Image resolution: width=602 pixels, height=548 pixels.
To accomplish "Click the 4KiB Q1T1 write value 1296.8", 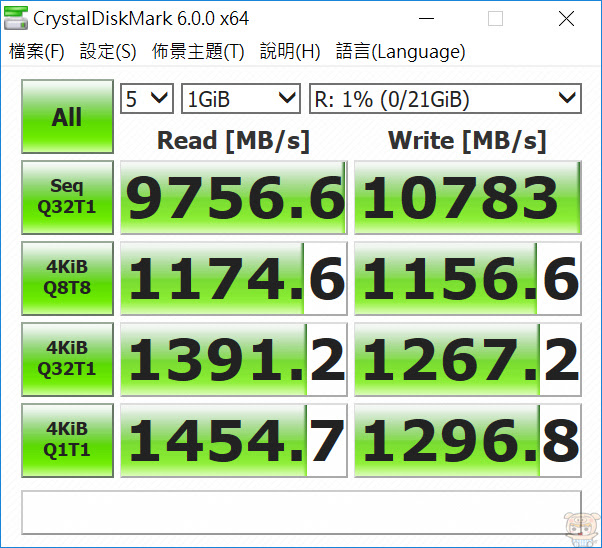I will [x=468, y=440].
